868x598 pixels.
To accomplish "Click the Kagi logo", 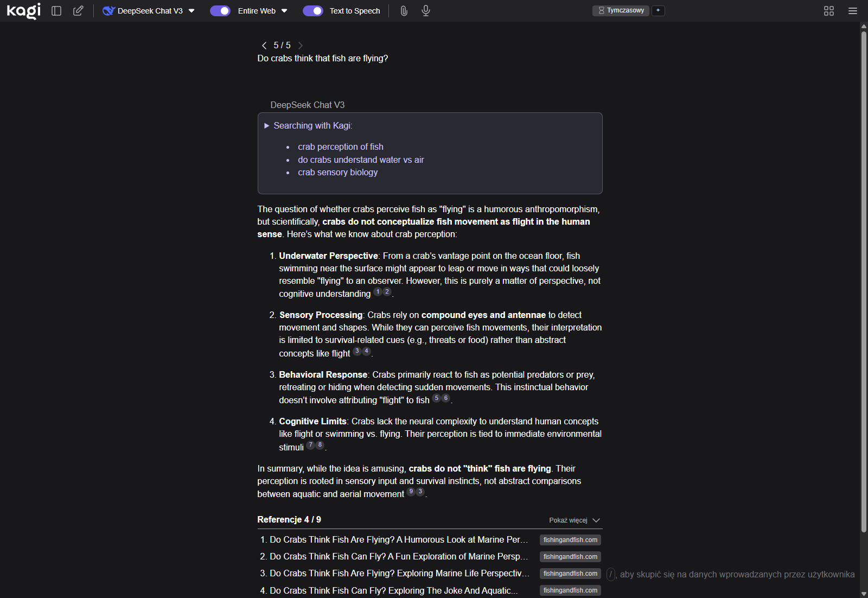I will point(23,11).
